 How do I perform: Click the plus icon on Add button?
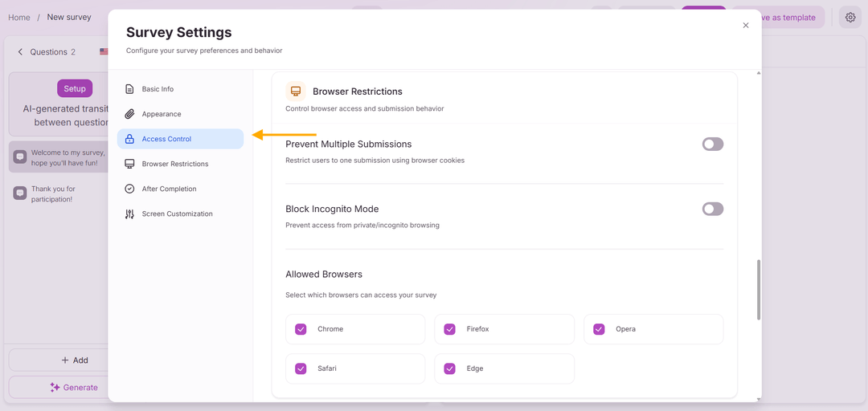pos(65,360)
